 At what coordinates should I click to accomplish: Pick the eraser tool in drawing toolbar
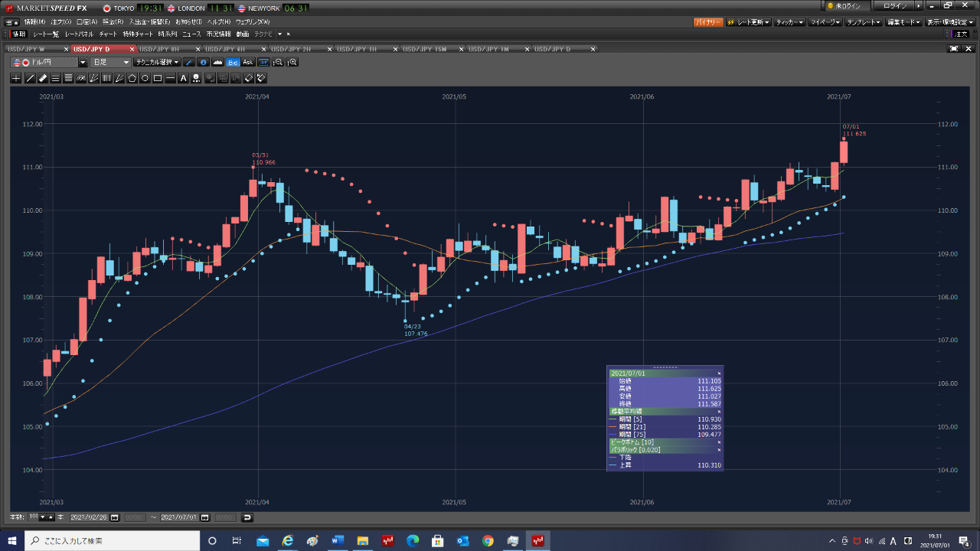point(43,78)
